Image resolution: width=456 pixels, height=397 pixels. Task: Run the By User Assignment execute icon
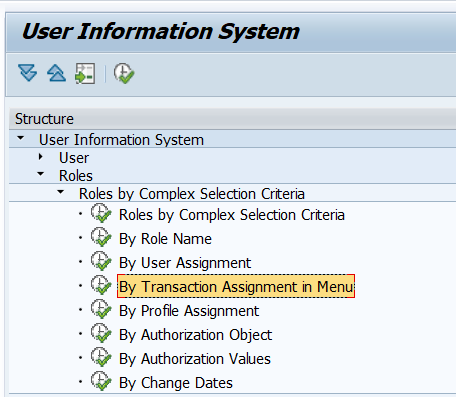[x=101, y=261]
